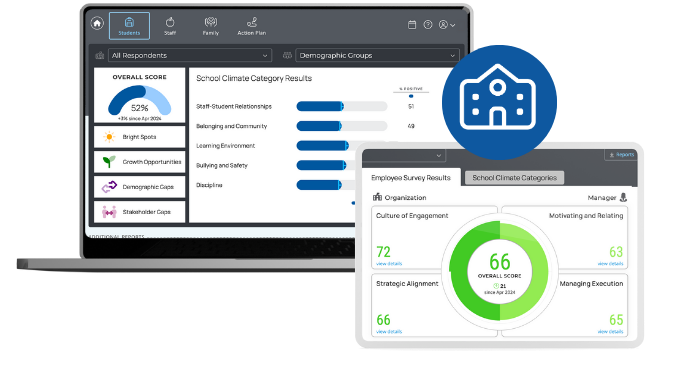Select the Employee Survey Results tab
The height and width of the screenshot is (384, 683).
click(411, 178)
